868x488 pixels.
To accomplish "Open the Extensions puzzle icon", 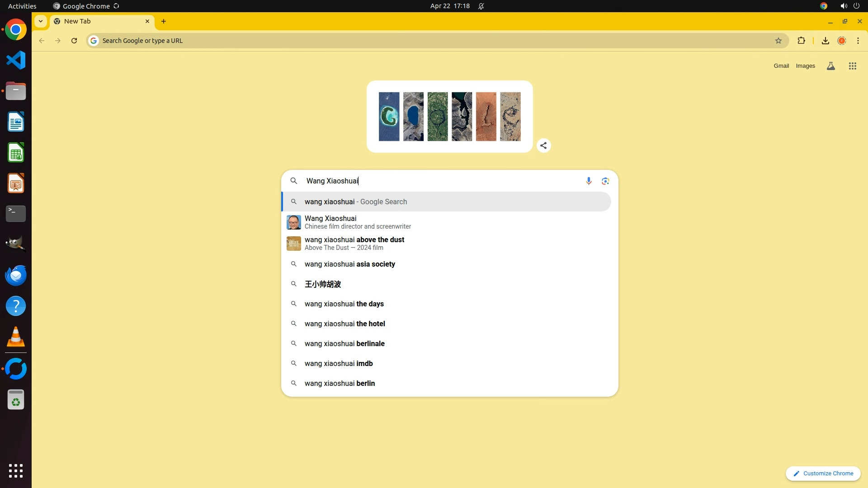I will (x=801, y=41).
